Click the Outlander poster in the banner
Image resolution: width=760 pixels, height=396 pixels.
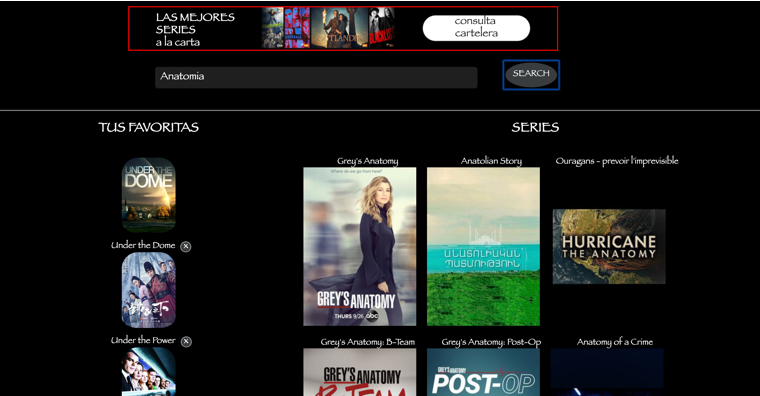coord(339,28)
